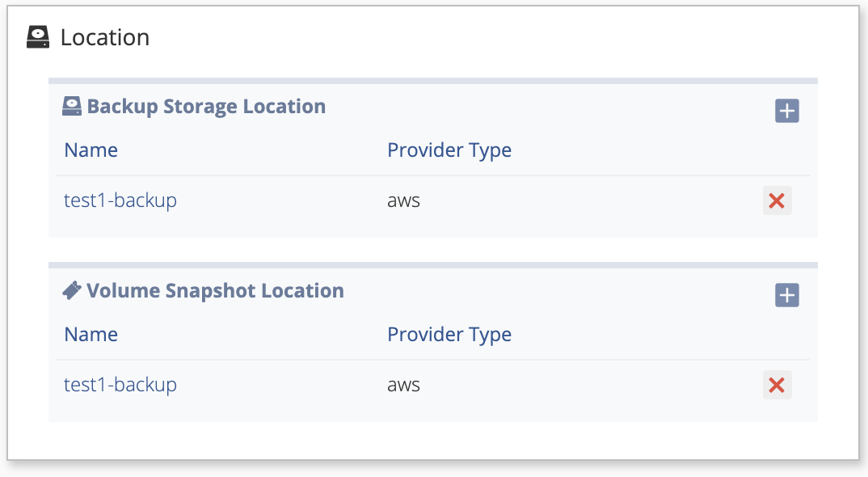This screenshot has width=868, height=477.
Task: Select the test1-backup row in Backup Storage
Action: point(433,201)
